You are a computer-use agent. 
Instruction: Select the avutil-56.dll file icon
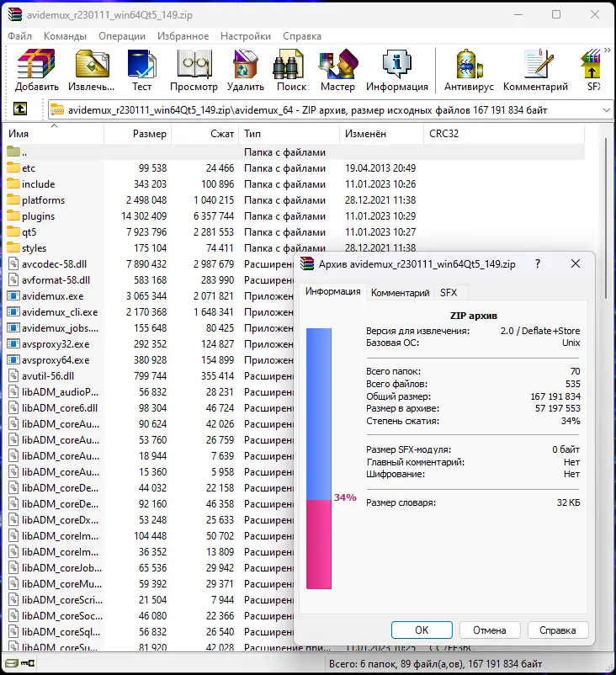coord(13,376)
